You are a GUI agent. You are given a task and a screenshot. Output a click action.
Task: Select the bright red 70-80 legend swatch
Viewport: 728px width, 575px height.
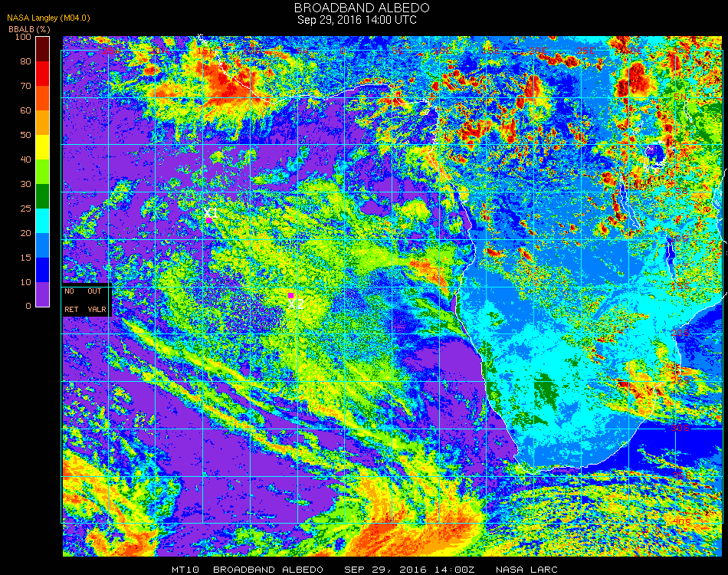tap(43, 74)
